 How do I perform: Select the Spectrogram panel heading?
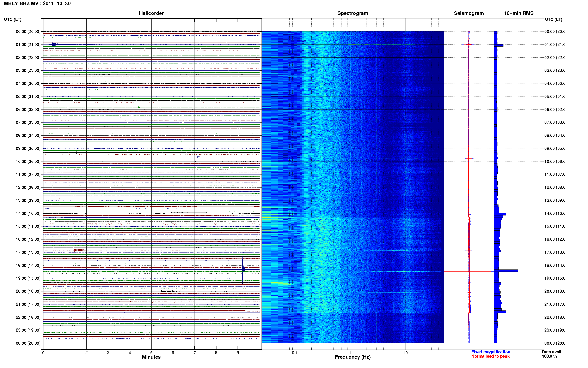click(353, 13)
